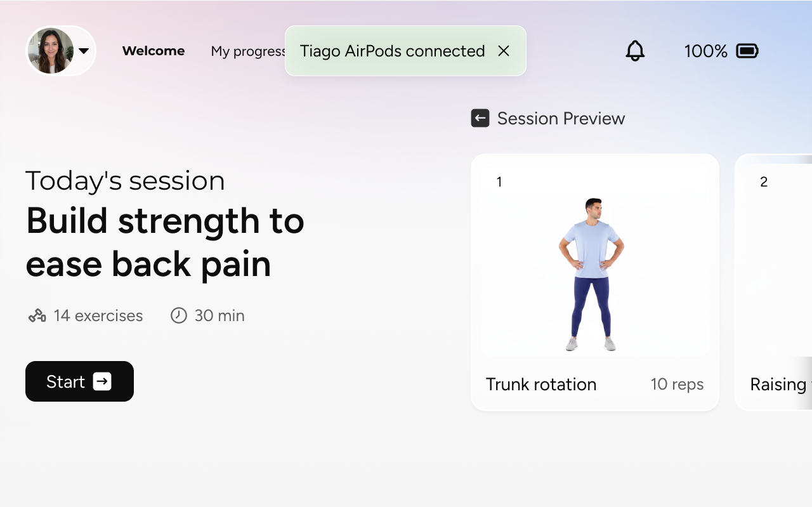Click the 100% battery percentage text
812x507 pixels.
tap(705, 51)
